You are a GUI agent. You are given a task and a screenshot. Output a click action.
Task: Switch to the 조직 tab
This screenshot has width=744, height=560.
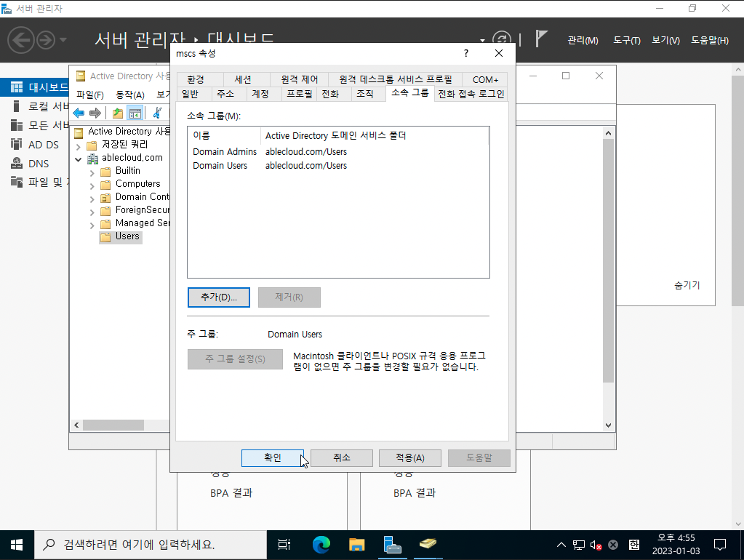pyautogui.click(x=369, y=94)
